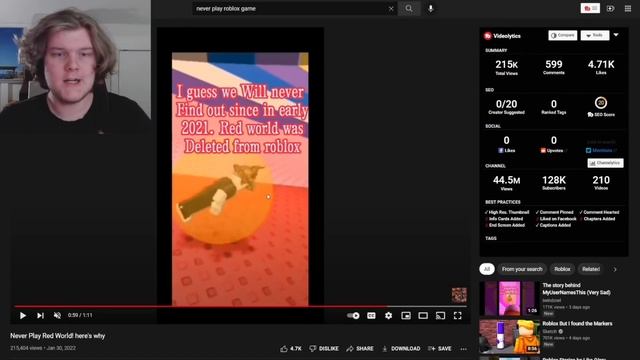Unmute the video volume icon
Image resolution: width=640 pixels, height=360 pixels.
tap(57, 316)
